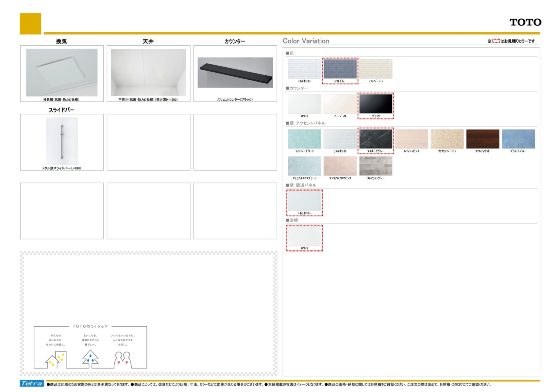Click the ■浴槽 section label
The width and height of the screenshot is (555, 392).
click(292, 220)
